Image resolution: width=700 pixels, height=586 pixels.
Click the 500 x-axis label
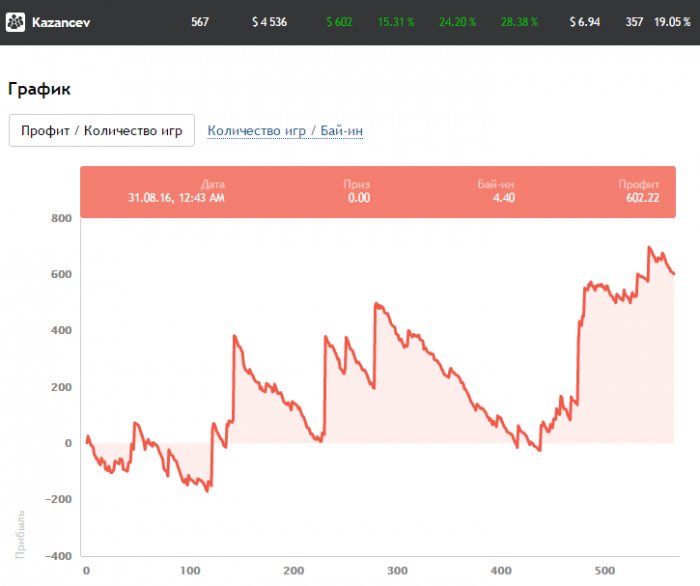coord(604,570)
